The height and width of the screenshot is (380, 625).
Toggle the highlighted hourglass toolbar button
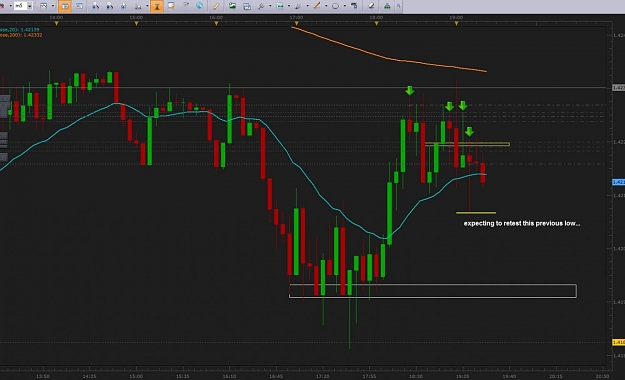coord(157,6)
